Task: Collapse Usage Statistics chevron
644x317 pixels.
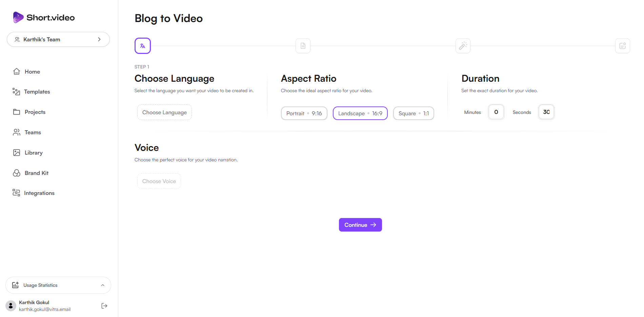Action: click(103, 285)
